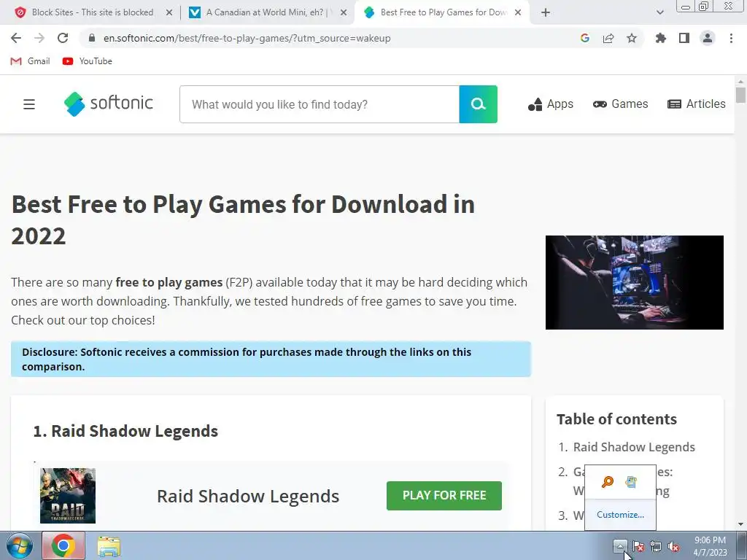747x560 pixels.
Task: Click the page vertical scrollbar thumb
Action: tap(740, 95)
